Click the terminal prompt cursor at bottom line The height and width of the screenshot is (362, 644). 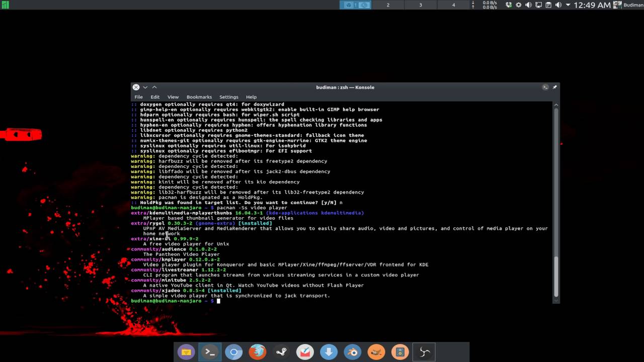(218, 301)
